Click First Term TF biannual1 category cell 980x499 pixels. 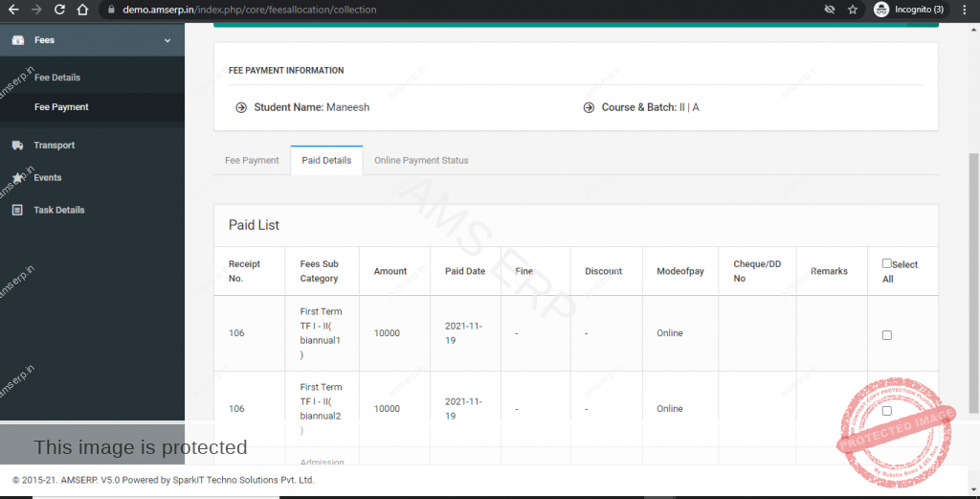[321, 333]
